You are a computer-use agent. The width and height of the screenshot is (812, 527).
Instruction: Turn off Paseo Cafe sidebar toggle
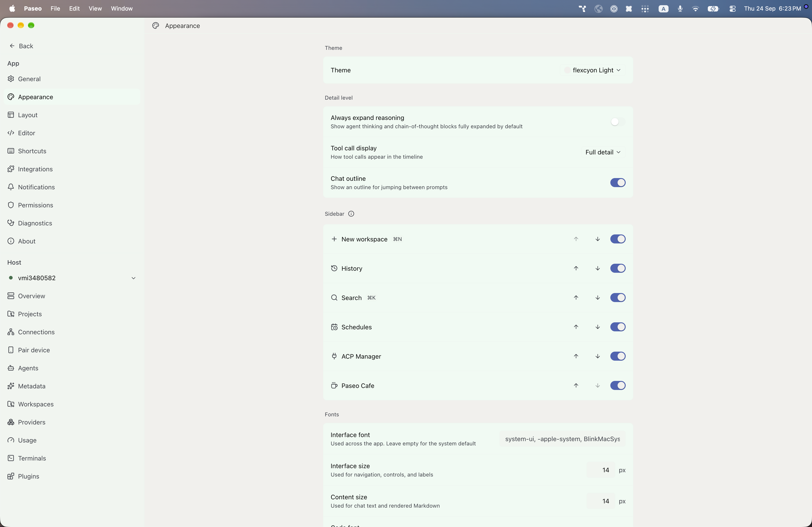pos(618,385)
